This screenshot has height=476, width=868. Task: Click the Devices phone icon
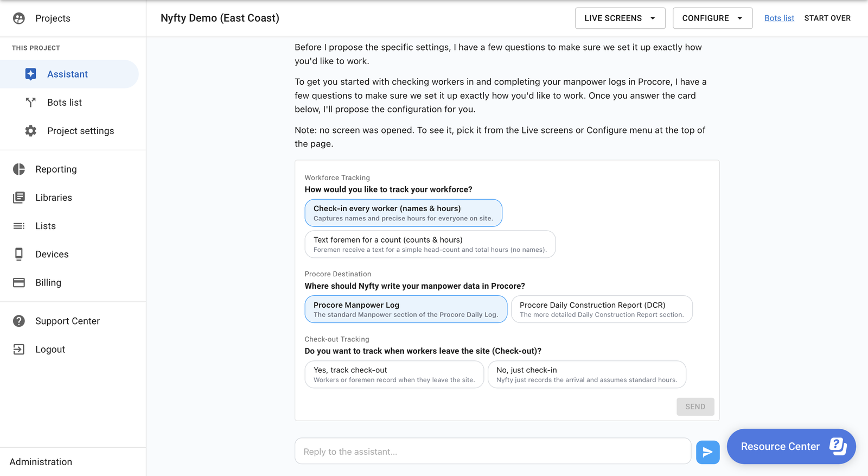19,254
